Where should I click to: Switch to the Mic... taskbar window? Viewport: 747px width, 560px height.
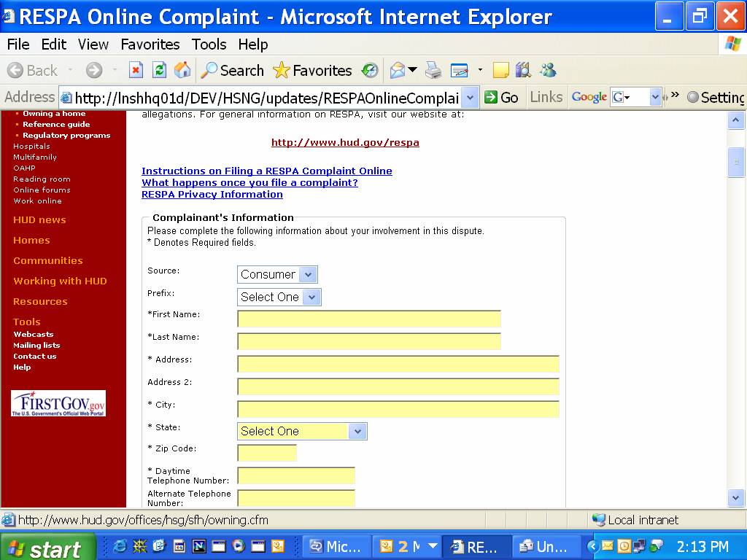coord(336,547)
